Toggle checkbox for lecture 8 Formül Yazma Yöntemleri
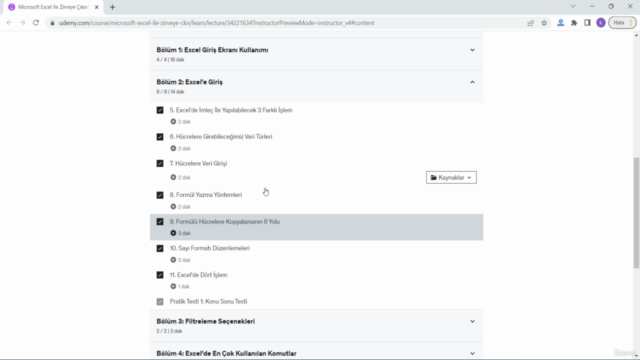Viewport: 640px width, 360px height. (160, 195)
